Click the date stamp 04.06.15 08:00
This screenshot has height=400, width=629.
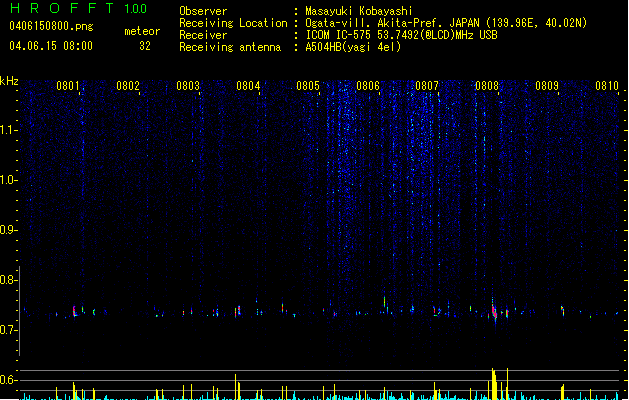[x=51, y=46]
